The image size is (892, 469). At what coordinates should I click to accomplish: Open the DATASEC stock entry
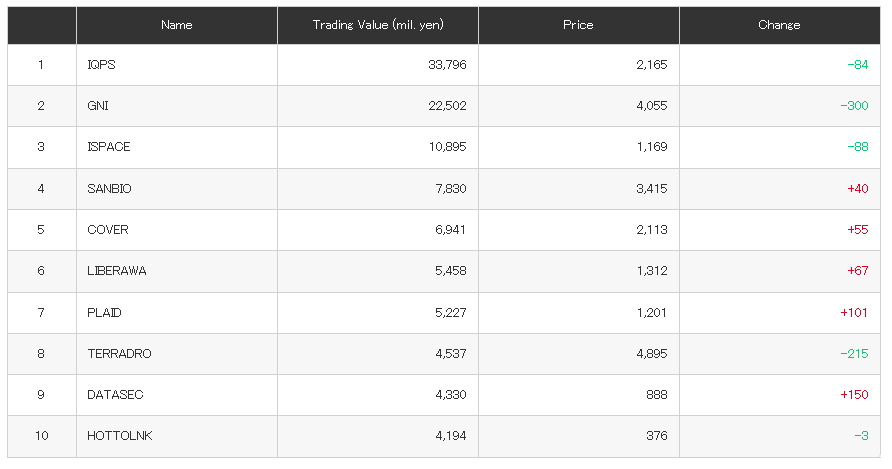(x=115, y=395)
